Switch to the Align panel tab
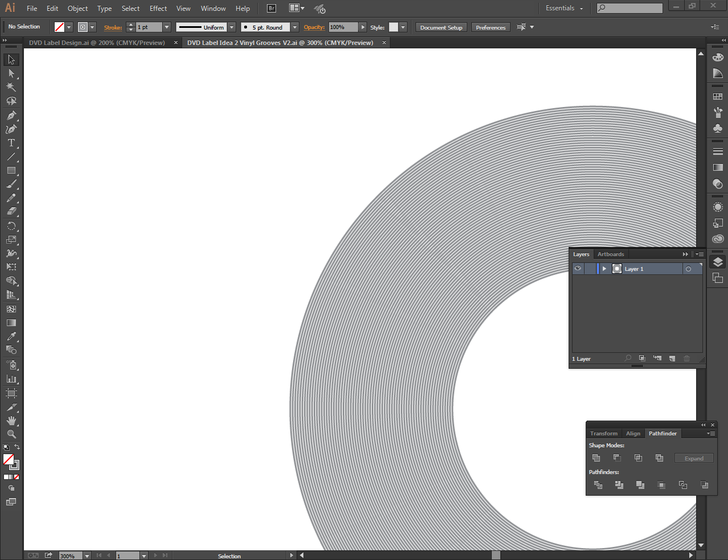Screen dimensions: 728x560 (x=633, y=434)
